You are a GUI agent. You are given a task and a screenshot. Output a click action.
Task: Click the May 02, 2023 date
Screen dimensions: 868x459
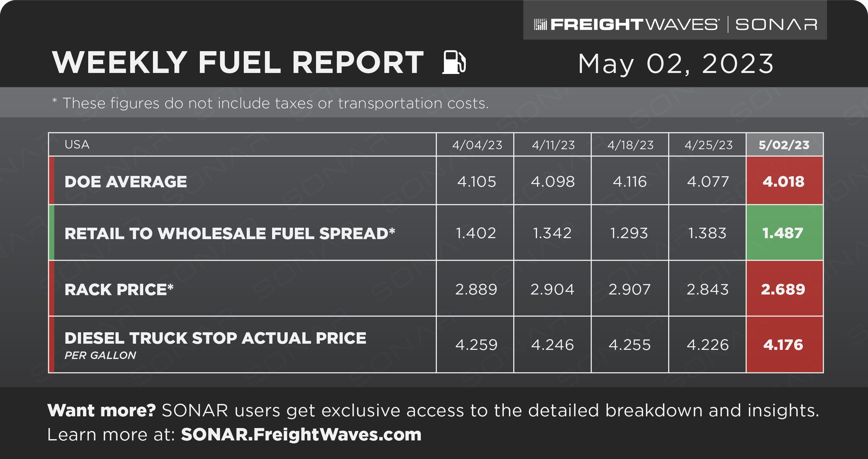(676, 64)
